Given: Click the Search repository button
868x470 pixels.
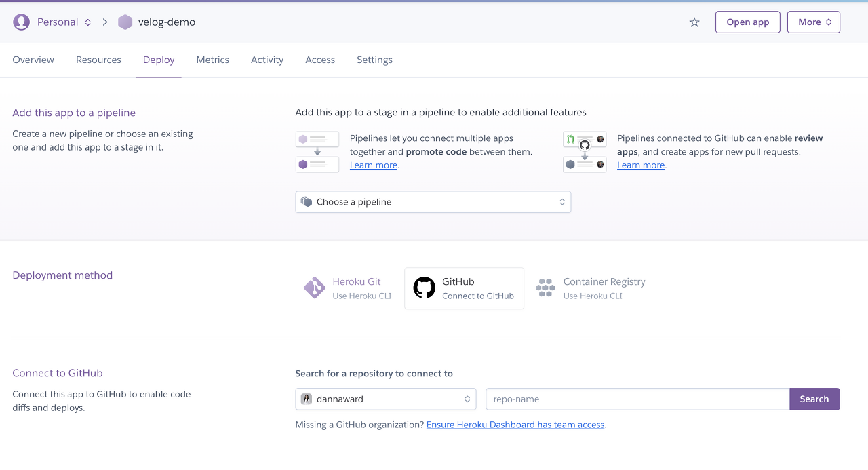Looking at the screenshot, I should coord(814,399).
